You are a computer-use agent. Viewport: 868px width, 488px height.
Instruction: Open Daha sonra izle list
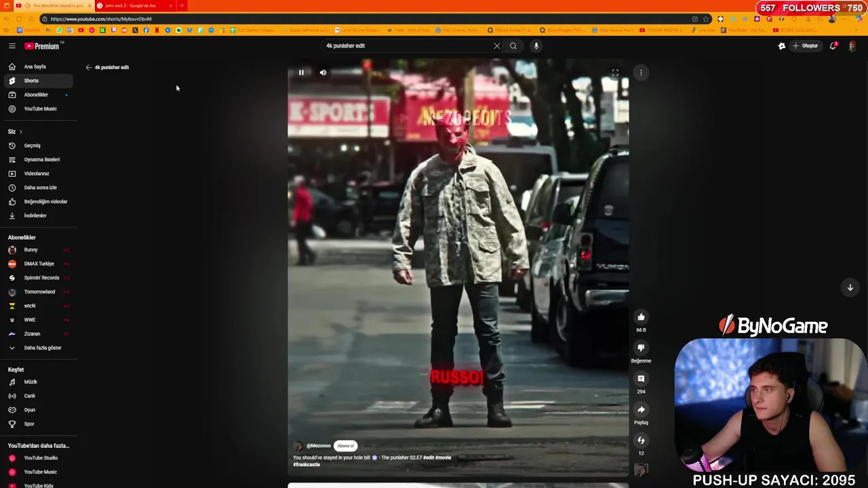(39, 188)
